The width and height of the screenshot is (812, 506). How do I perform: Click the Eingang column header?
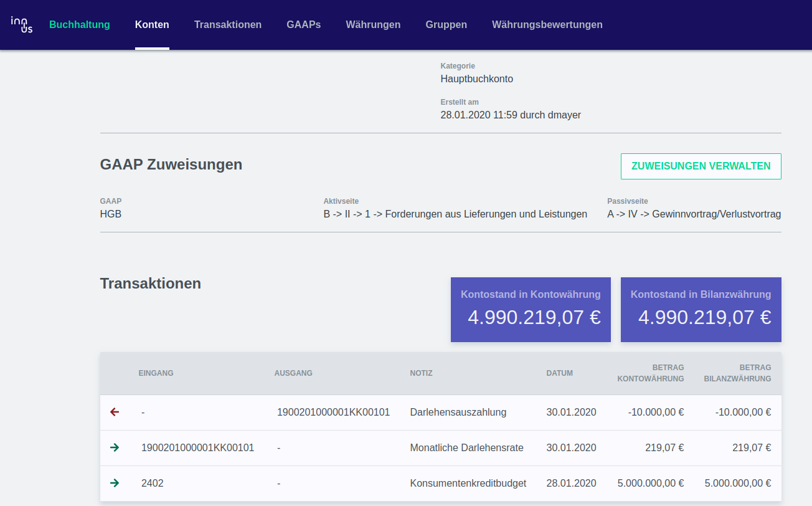(156, 373)
